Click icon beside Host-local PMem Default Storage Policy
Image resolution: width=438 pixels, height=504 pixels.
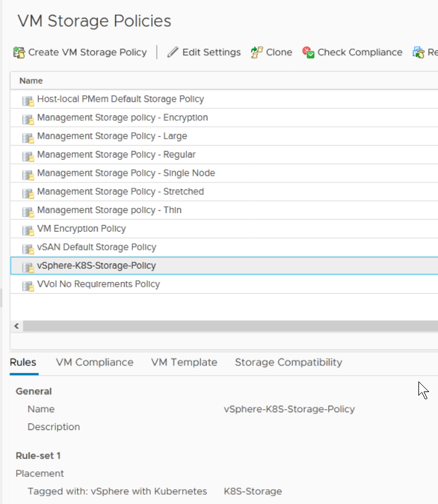pos(28,101)
